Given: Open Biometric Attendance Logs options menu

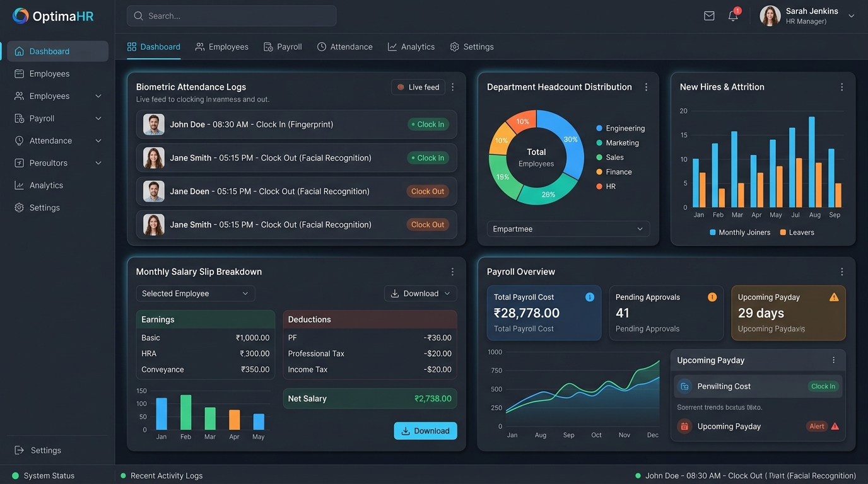Looking at the screenshot, I should [x=453, y=87].
